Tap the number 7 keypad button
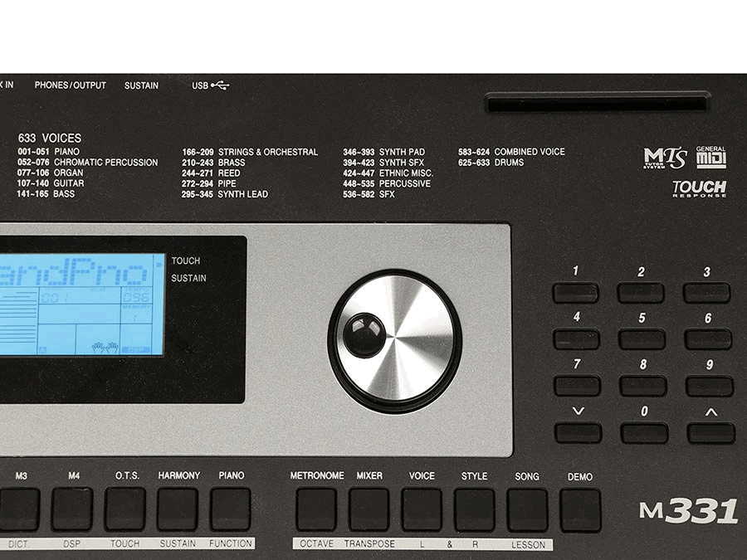The height and width of the screenshot is (560, 747). click(x=577, y=386)
